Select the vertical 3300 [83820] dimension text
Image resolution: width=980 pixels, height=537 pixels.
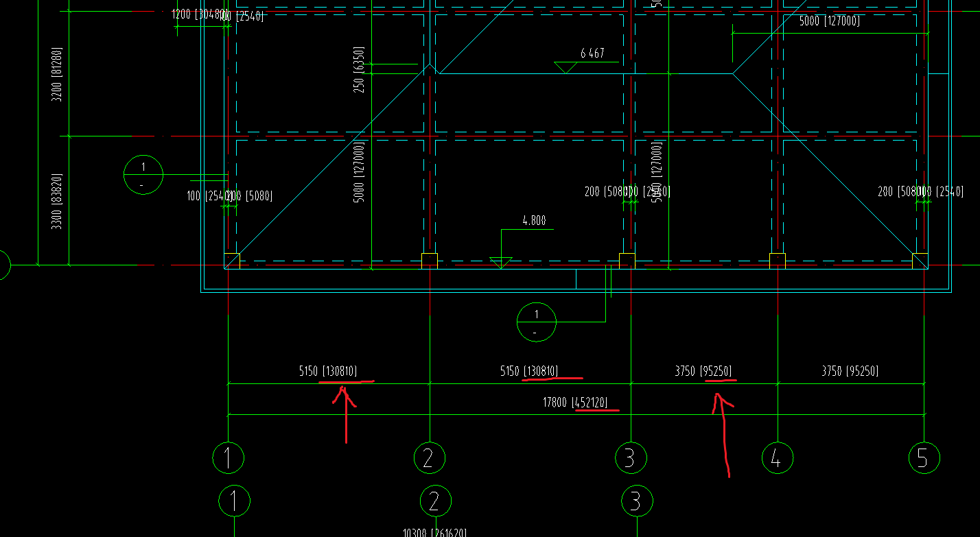[56, 201]
